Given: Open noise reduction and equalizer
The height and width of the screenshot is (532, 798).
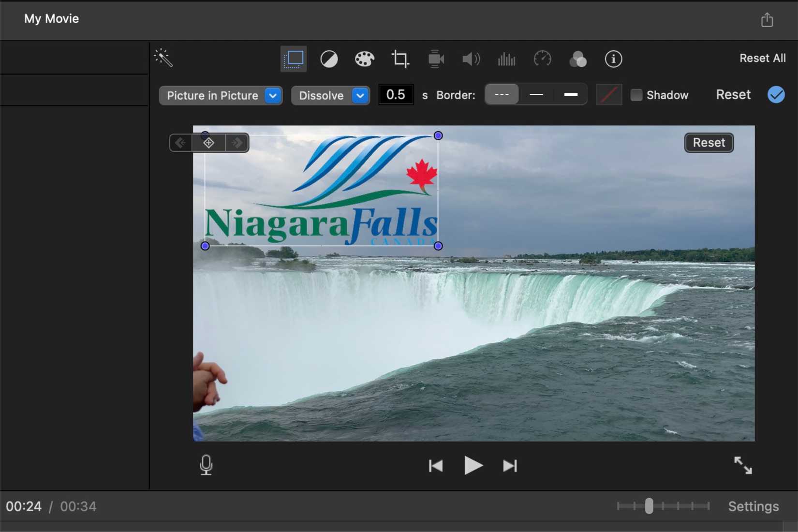Looking at the screenshot, I should 506,59.
